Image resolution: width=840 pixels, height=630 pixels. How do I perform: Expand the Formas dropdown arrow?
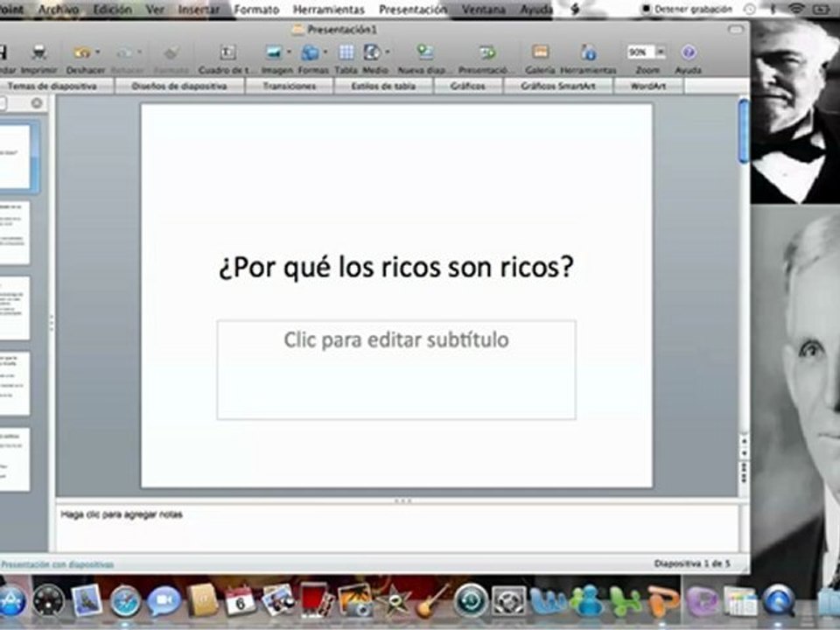pyautogui.click(x=325, y=52)
